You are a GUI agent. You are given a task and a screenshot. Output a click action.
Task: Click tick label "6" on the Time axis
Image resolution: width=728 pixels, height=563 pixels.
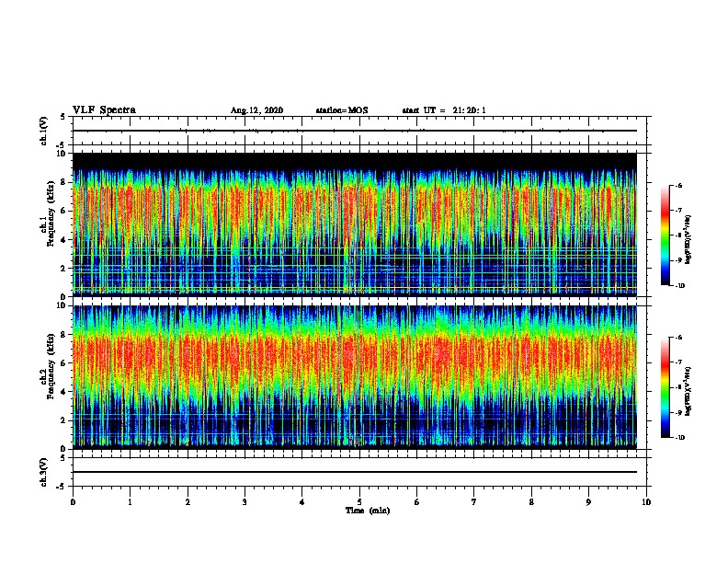tap(417, 502)
